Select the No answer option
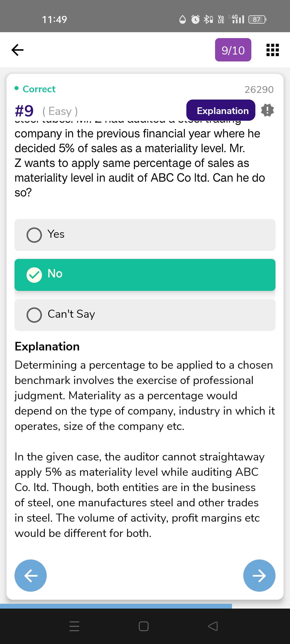 (x=145, y=275)
